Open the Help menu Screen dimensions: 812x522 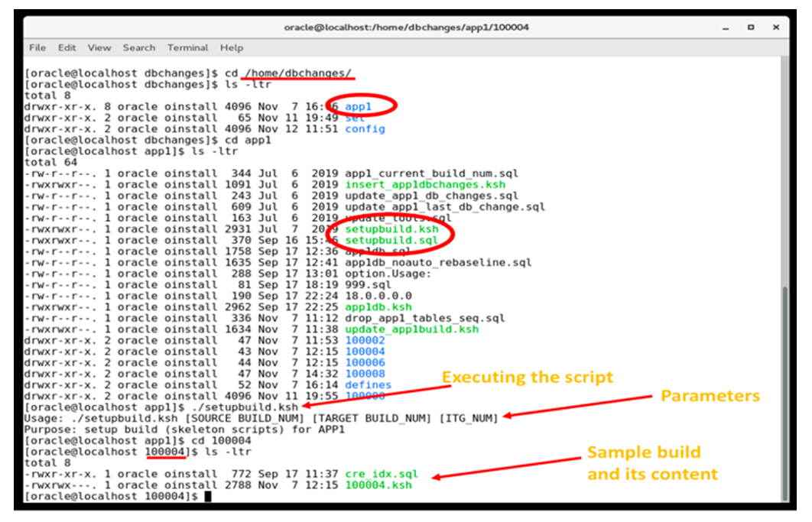coord(232,47)
